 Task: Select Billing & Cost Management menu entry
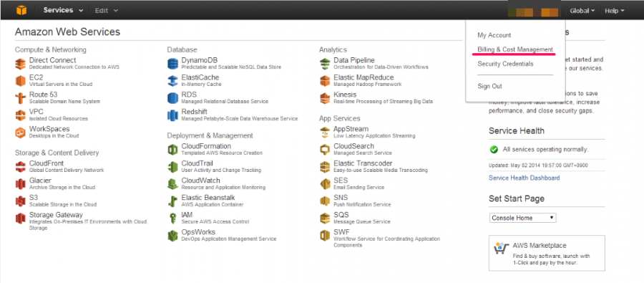pyautogui.click(x=515, y=49)
